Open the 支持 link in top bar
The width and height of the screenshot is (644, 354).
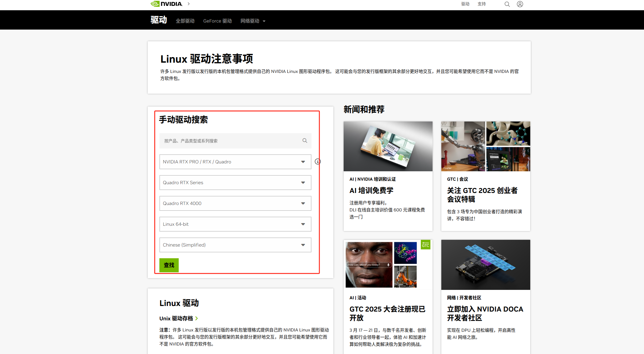click(481, 4)
